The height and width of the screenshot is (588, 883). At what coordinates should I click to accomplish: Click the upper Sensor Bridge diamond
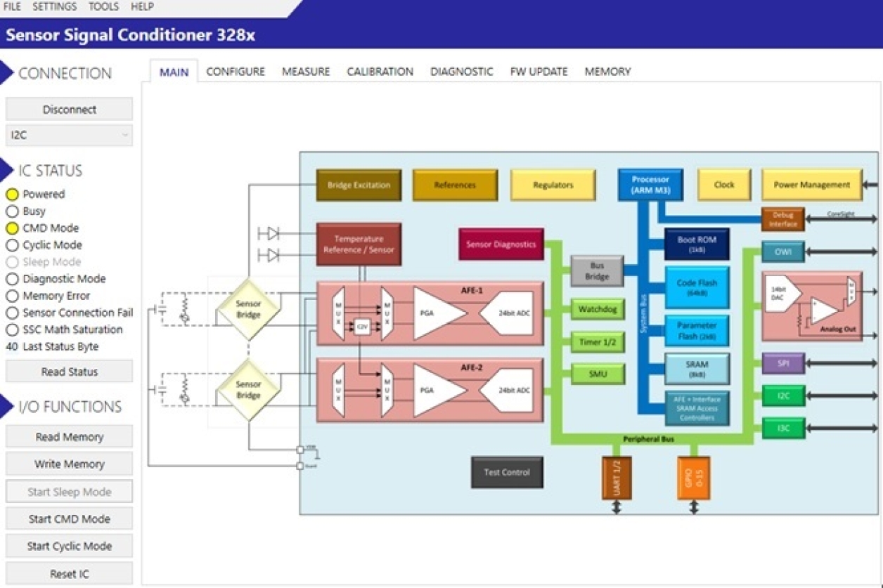[248, 309]
